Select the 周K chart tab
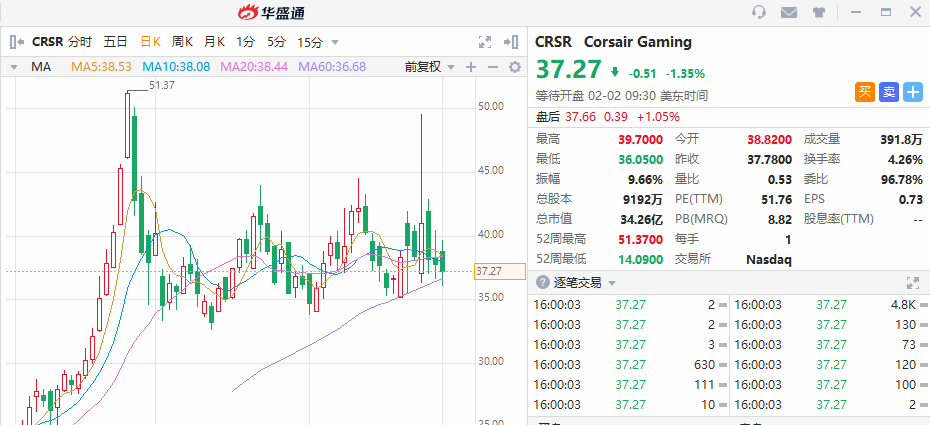The width and height of the screenshot is (930, 425). pyautogui.click(x=183, y=42)
